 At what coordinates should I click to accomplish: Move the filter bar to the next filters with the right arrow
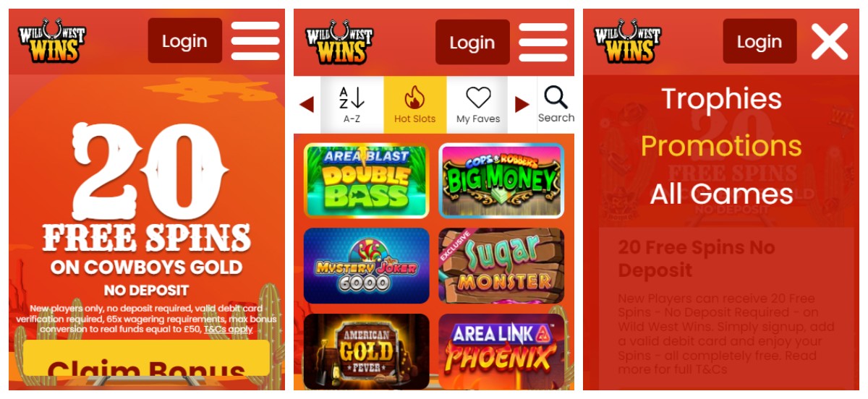[x=522, y=105]
